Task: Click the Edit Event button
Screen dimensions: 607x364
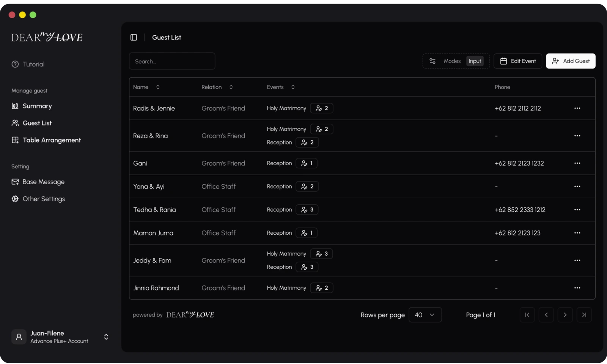Action: [518, 61]
